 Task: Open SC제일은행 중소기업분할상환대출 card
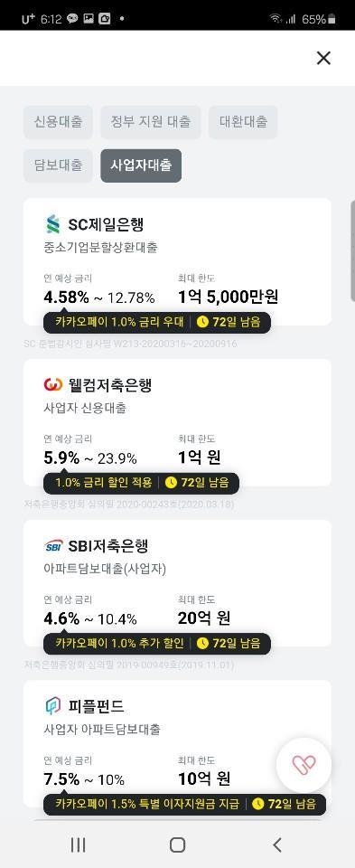click(177, 261)
